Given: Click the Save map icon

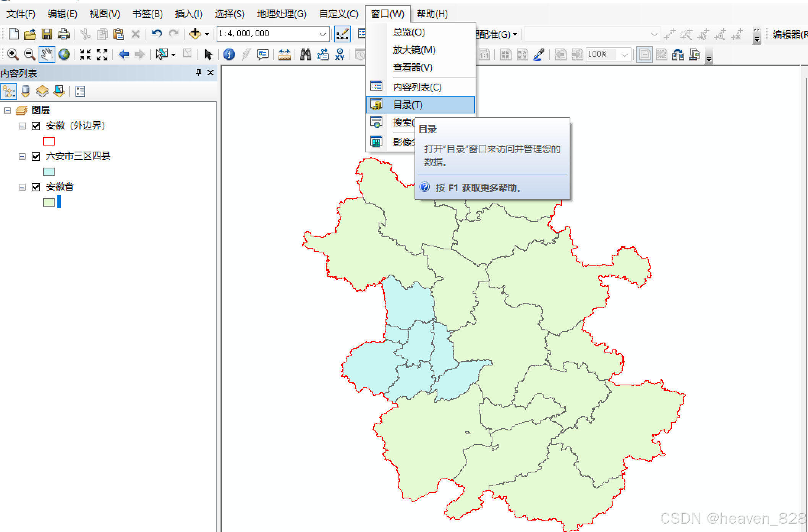Looking at the screenshot, I should 47,34.
